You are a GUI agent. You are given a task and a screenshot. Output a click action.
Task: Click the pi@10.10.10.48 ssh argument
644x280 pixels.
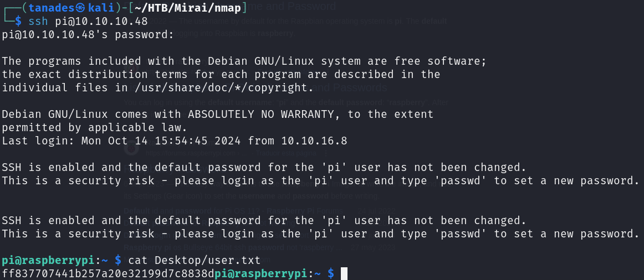(101, 22)
